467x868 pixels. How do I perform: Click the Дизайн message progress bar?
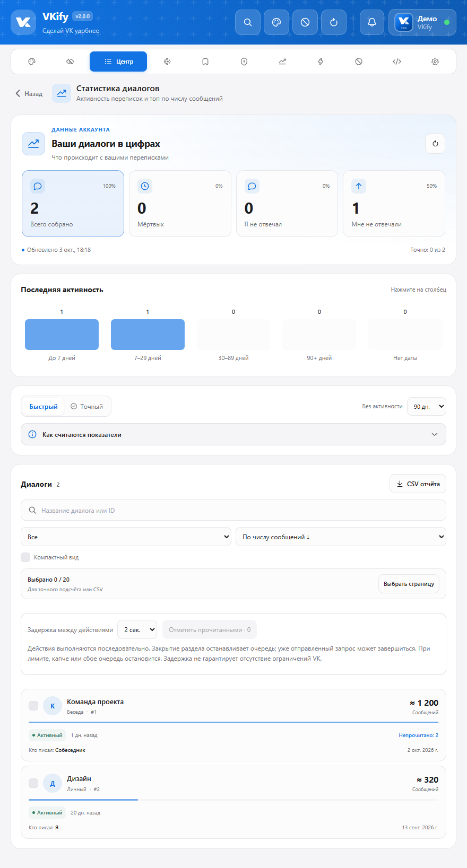[x=233, y=800]
